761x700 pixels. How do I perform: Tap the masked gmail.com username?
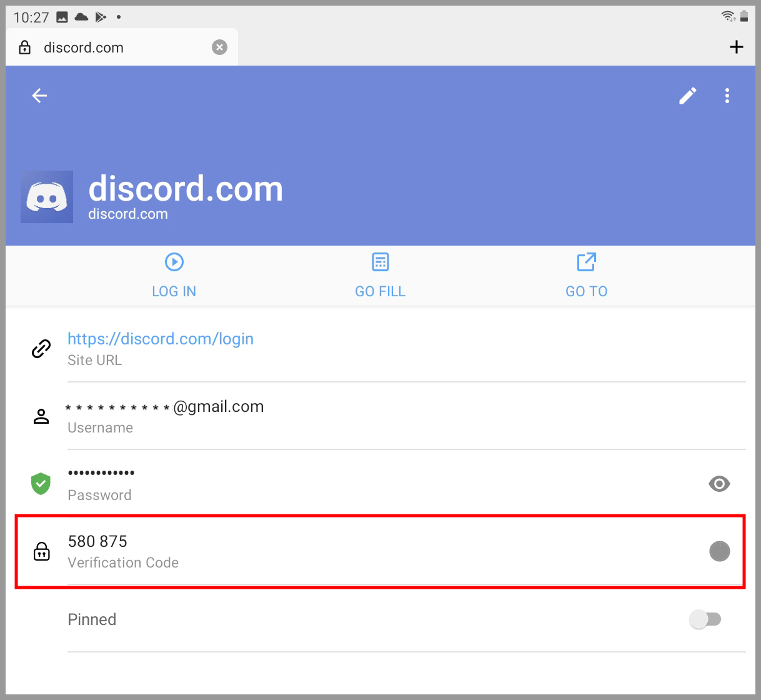click(x=165, y=407)
